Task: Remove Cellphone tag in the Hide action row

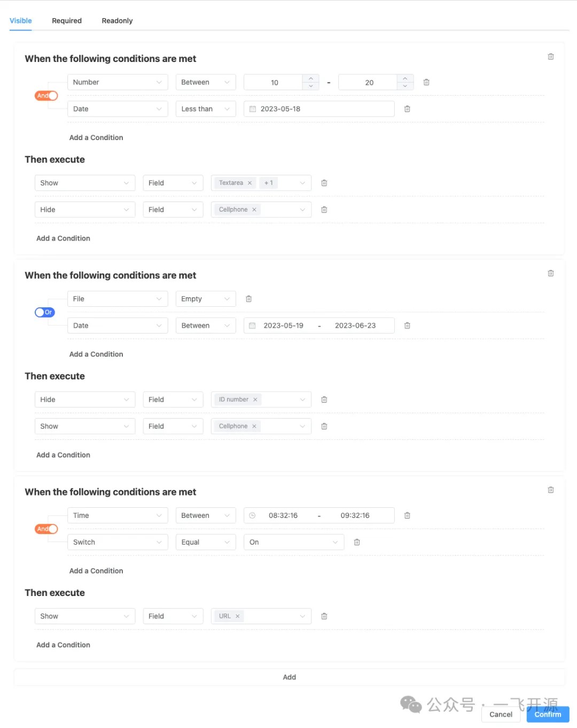Action: 254,210
